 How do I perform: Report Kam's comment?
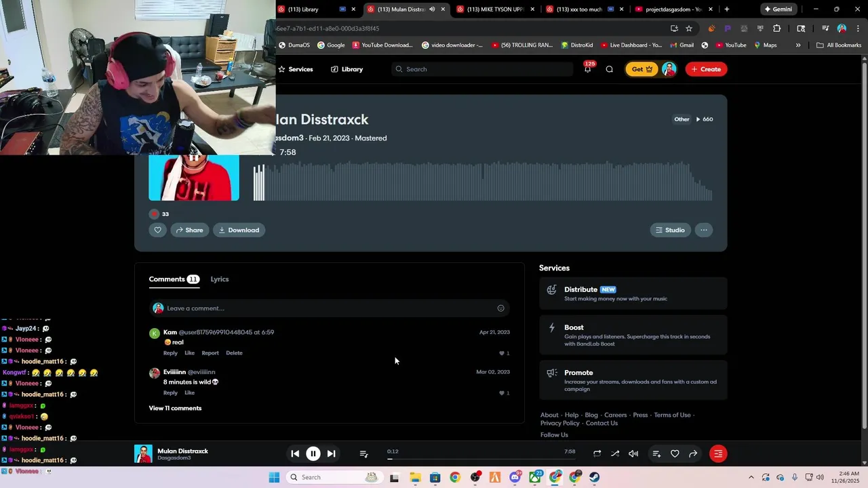point(210,353)
